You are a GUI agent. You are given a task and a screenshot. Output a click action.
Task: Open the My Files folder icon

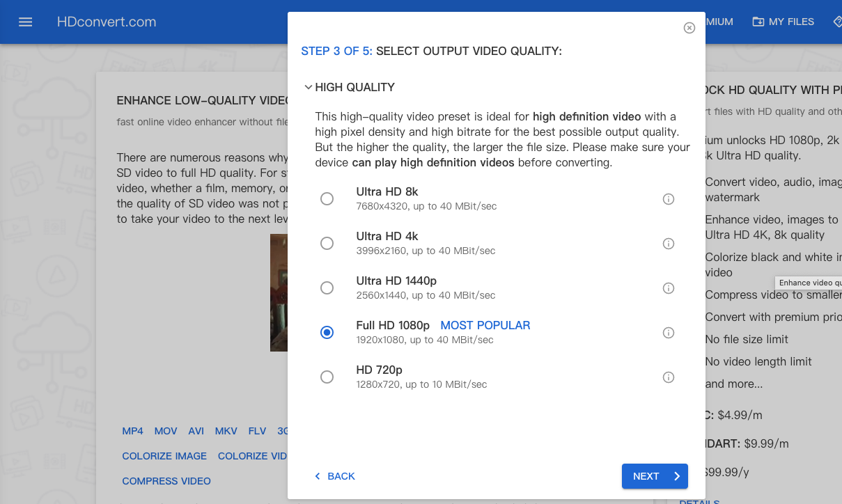758,22
